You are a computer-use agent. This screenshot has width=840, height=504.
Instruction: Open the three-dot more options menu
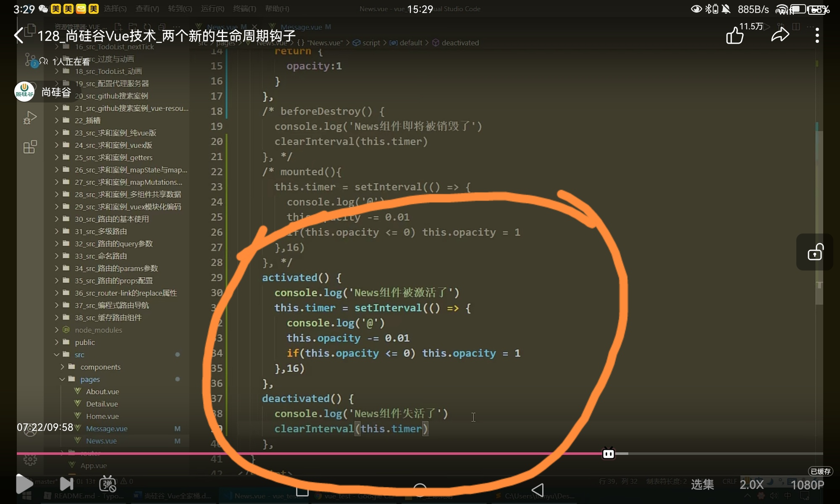pos(817,36)
